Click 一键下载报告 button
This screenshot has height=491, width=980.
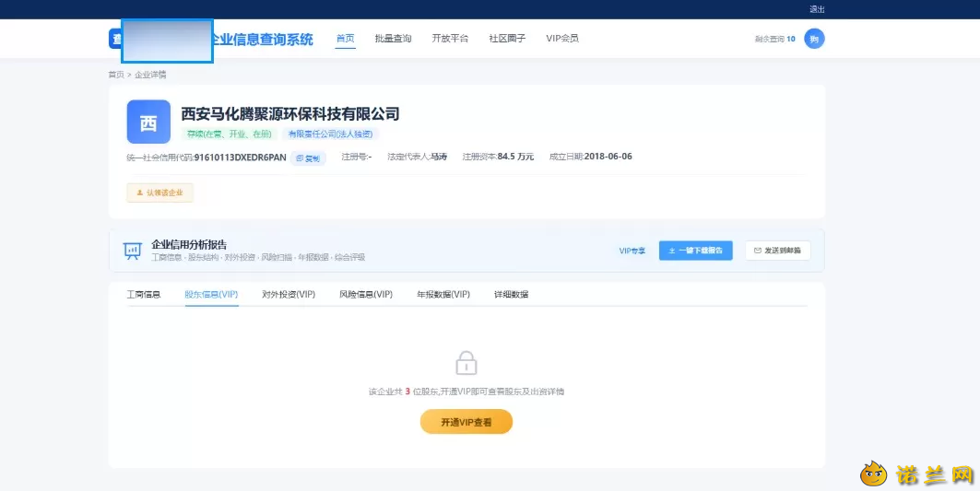pos(696,251)
